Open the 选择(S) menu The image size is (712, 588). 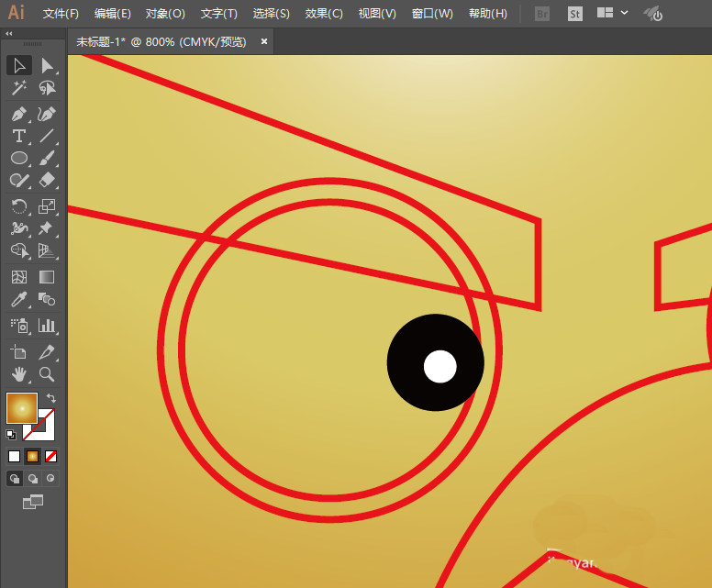coord(271,14)
